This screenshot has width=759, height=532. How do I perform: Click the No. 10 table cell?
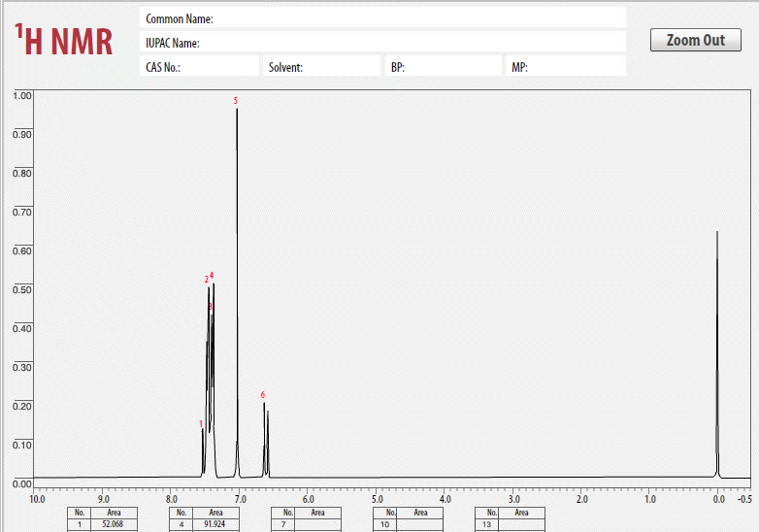(384, 524)
